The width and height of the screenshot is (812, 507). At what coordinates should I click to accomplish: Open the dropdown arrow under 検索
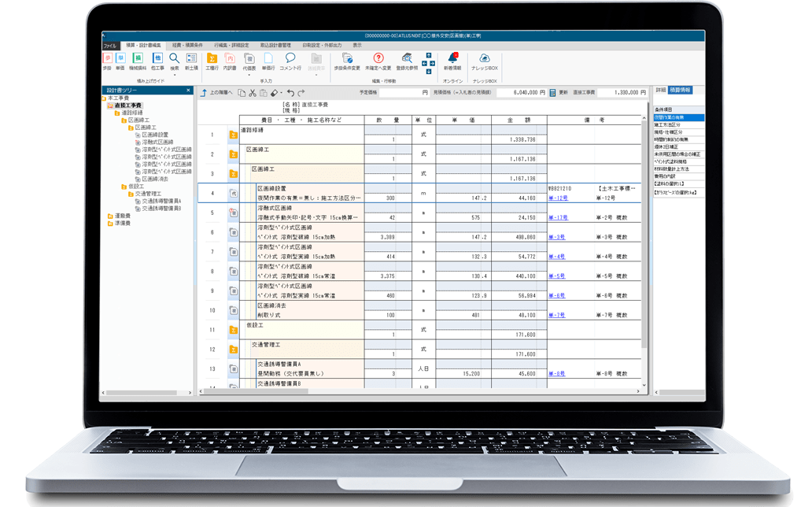(x=175, y=75)
